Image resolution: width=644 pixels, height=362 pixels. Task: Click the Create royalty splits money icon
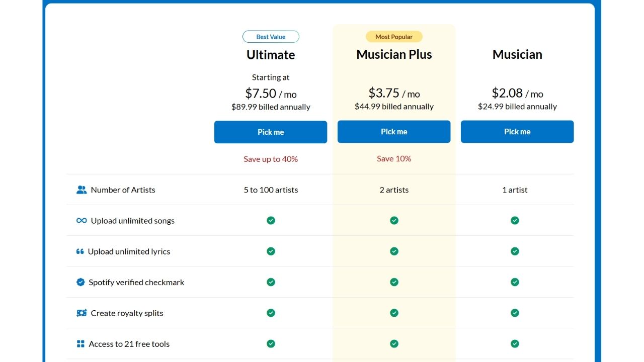(x=81, y=313)
